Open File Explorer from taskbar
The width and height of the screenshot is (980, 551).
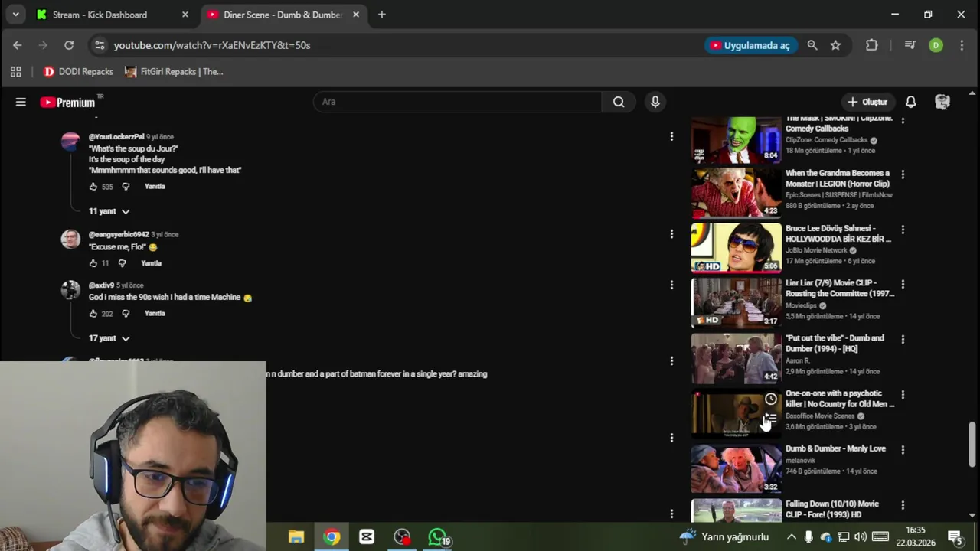(296, 537)
